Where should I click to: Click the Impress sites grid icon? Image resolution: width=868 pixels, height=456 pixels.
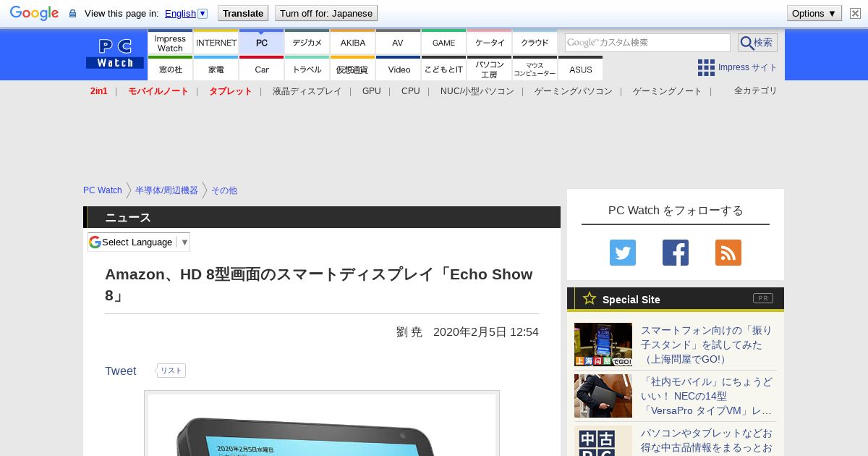pyautogui.click(x=706, y=67)
